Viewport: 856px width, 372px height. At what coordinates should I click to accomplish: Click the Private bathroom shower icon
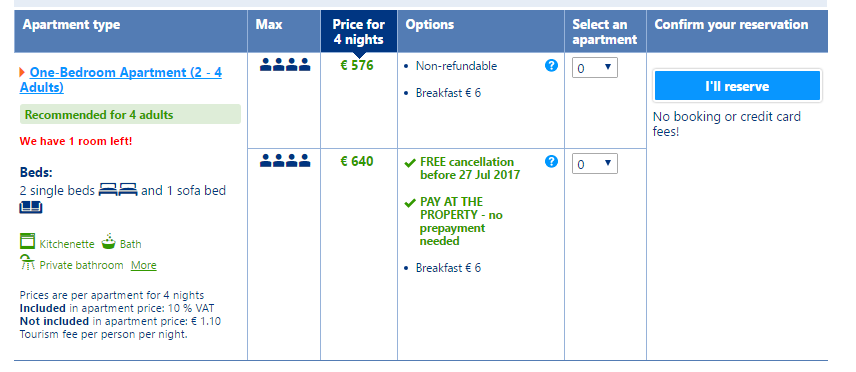pos(27,263)
